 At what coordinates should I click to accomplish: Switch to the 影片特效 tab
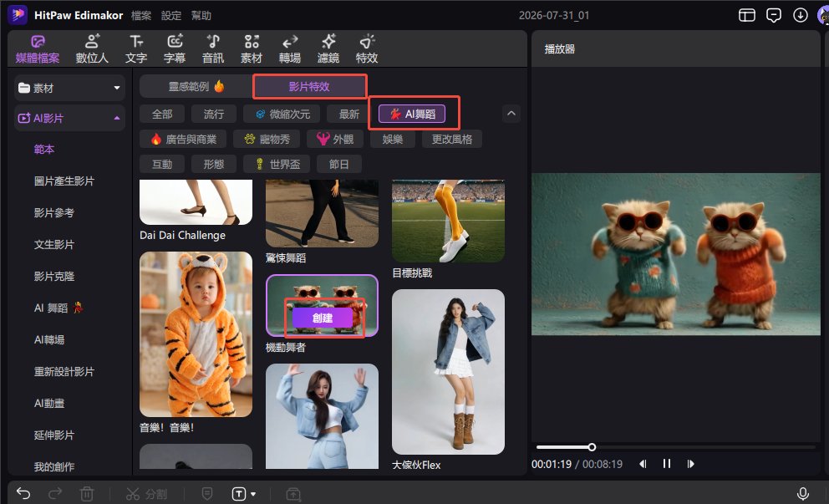(309, 86)
